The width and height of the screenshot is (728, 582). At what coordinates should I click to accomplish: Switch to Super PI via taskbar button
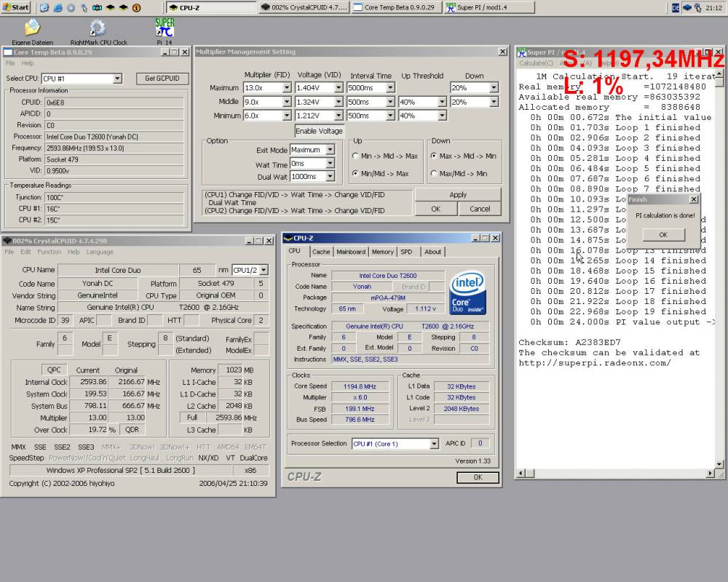coord(479,7)
